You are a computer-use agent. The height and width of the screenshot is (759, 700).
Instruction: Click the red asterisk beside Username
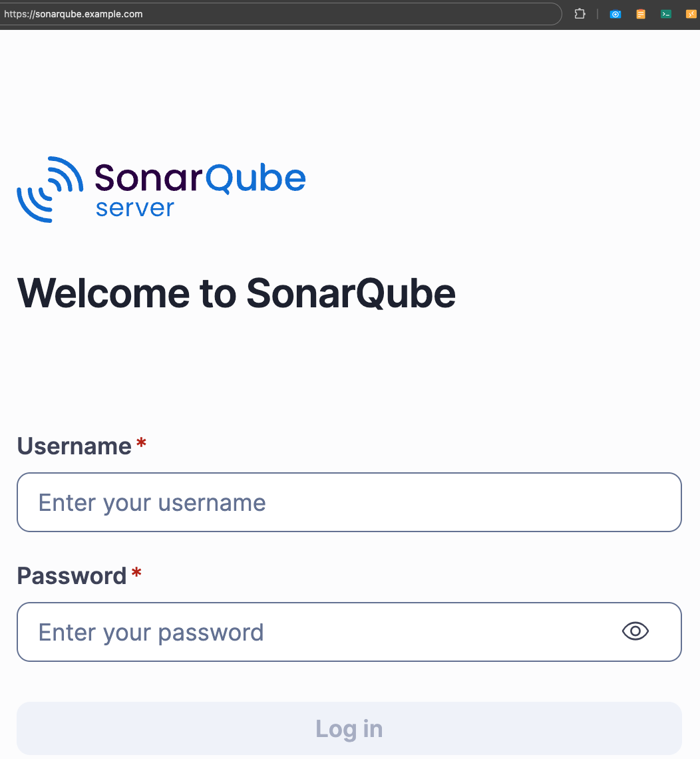[141, 444]
